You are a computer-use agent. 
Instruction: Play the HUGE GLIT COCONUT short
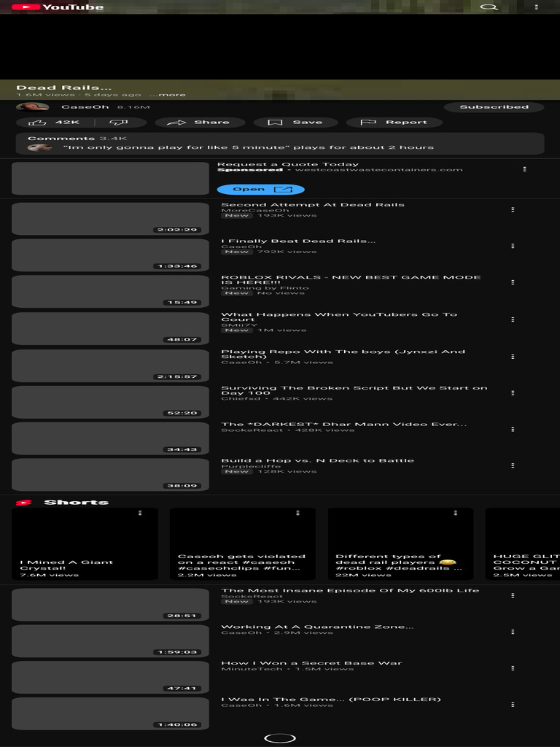click(x=523, y=543)
